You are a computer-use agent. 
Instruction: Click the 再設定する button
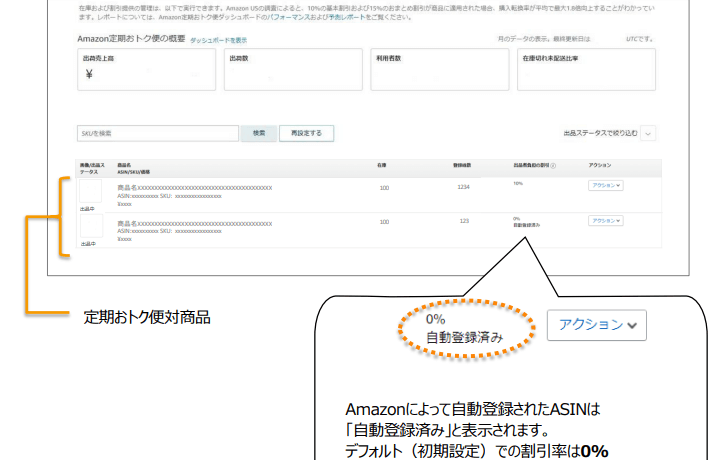tap(307, 133)
